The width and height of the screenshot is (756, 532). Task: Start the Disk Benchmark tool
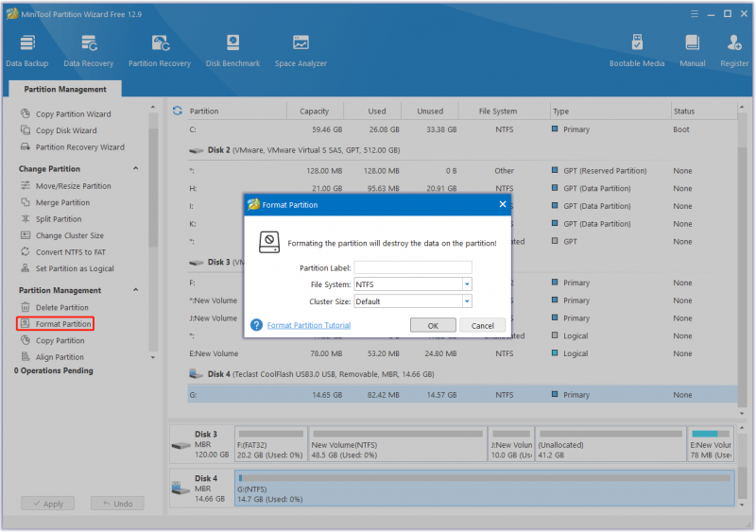[232, 50]
